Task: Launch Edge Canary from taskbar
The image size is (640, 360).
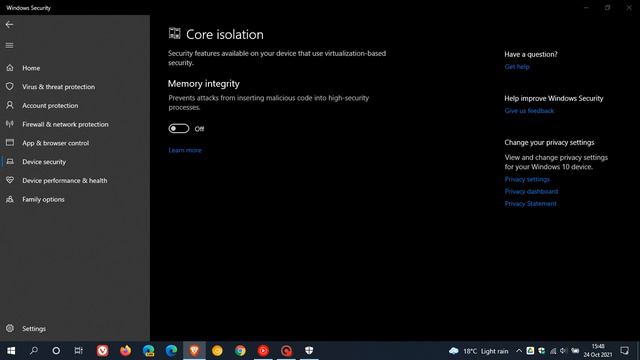Action: tap(149, 351)
